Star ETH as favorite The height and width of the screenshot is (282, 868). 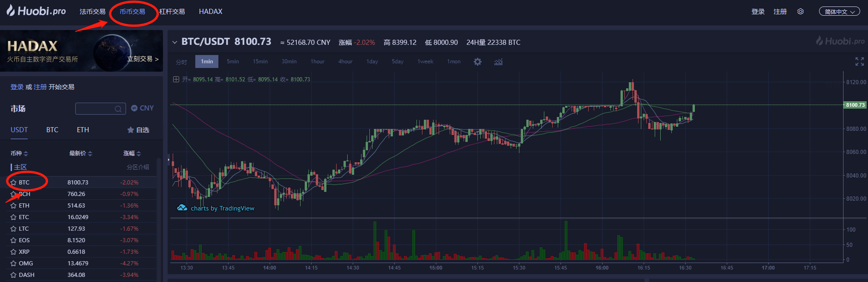click(x=13, y=206)
